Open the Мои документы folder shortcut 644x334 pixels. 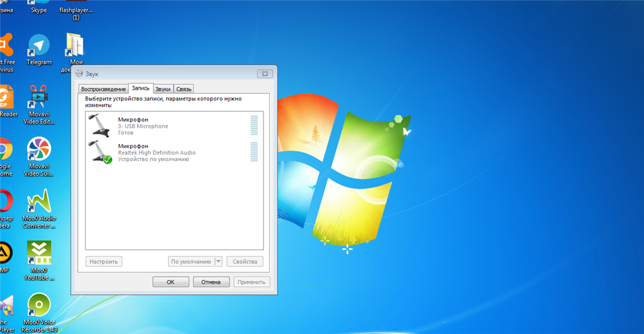coord(75,53)
